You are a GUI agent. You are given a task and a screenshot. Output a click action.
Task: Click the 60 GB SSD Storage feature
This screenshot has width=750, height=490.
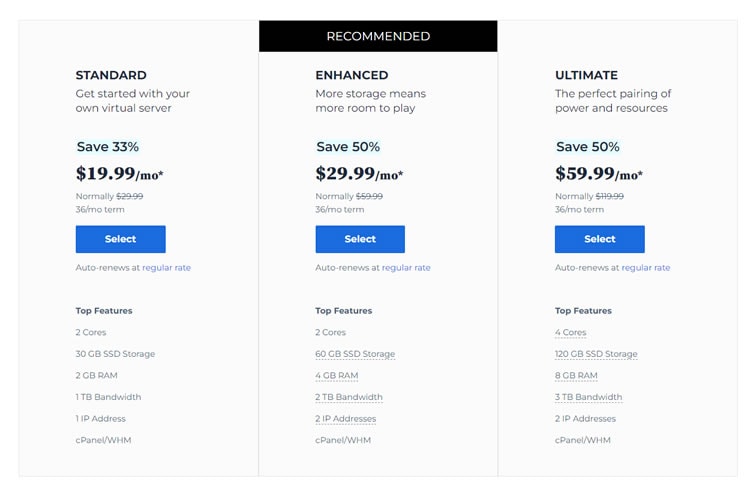pos(355,354)
